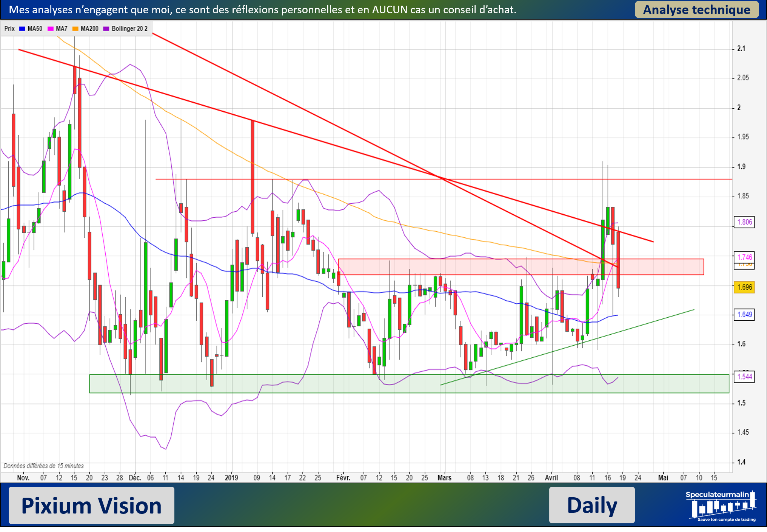Click the Données différées de 15 minutes note

point(43,466)
